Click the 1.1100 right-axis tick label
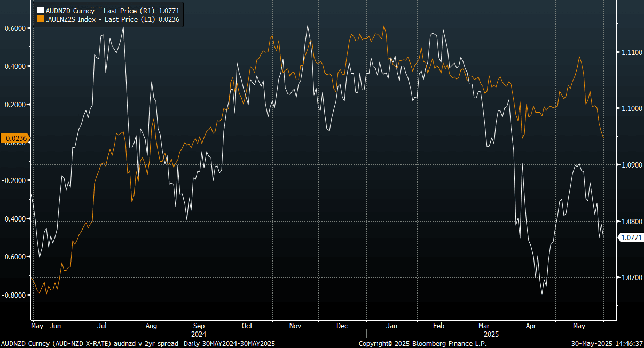The image size is (644, 348). (631, 52)
